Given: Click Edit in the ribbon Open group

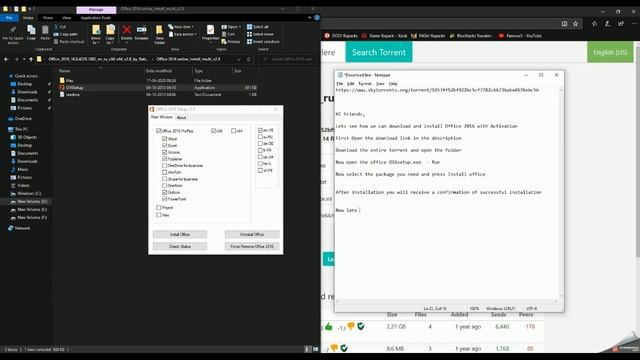Looking at the screenshot, I should (x=228, y=34).
